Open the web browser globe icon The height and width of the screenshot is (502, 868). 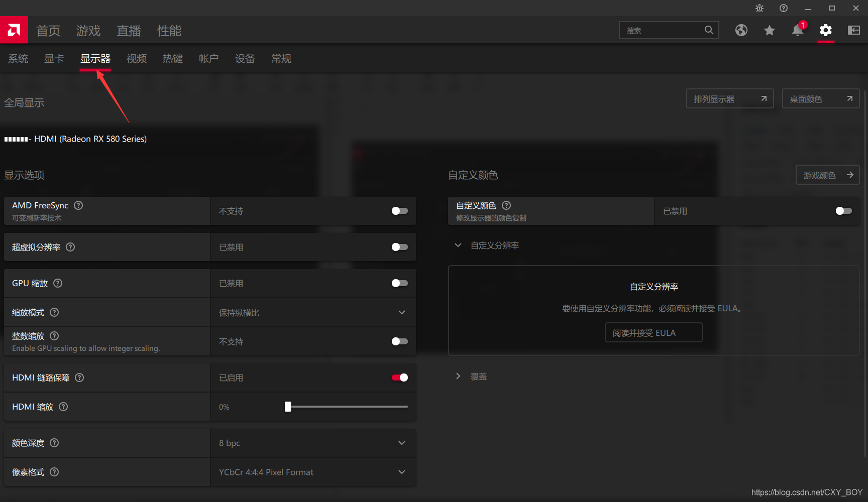(741, 31)
